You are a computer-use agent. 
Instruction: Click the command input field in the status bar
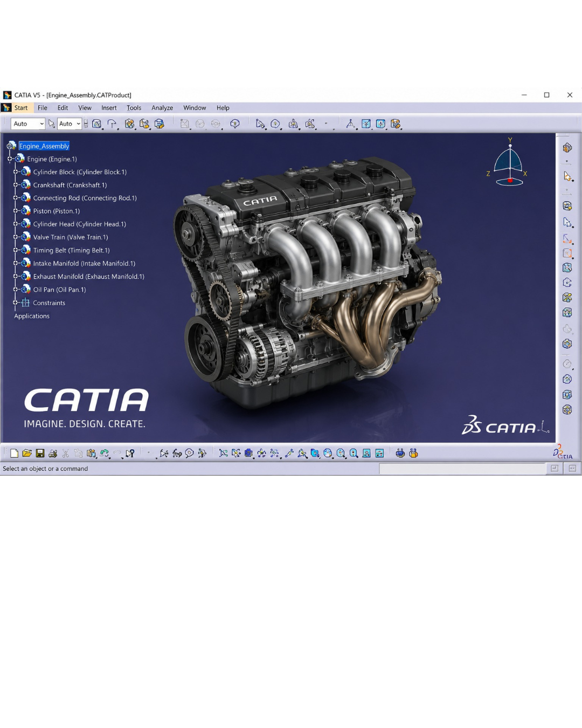[x=462, y=469]
